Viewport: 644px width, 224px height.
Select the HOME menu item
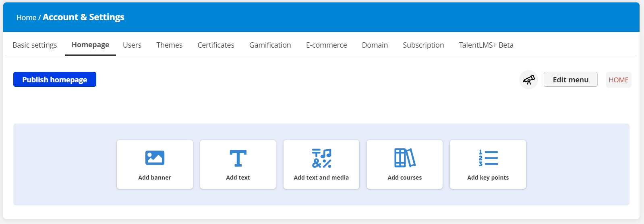[x=618, y=80]
